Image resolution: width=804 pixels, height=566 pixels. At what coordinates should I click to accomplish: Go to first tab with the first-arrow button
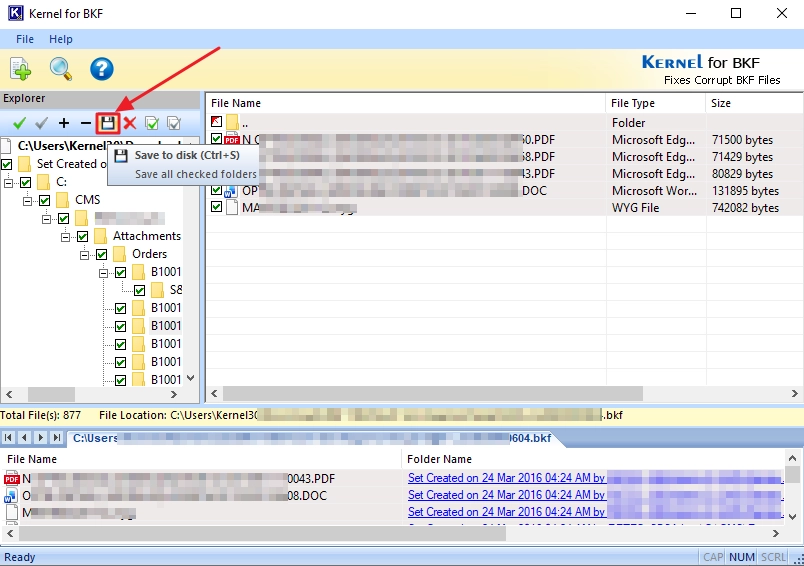pos(8,438)
